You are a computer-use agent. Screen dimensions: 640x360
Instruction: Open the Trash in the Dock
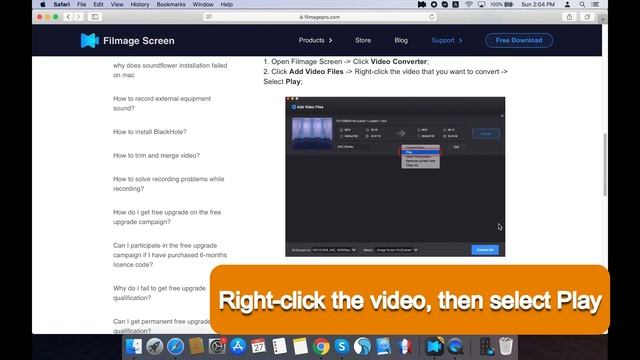tap(506, 347)
